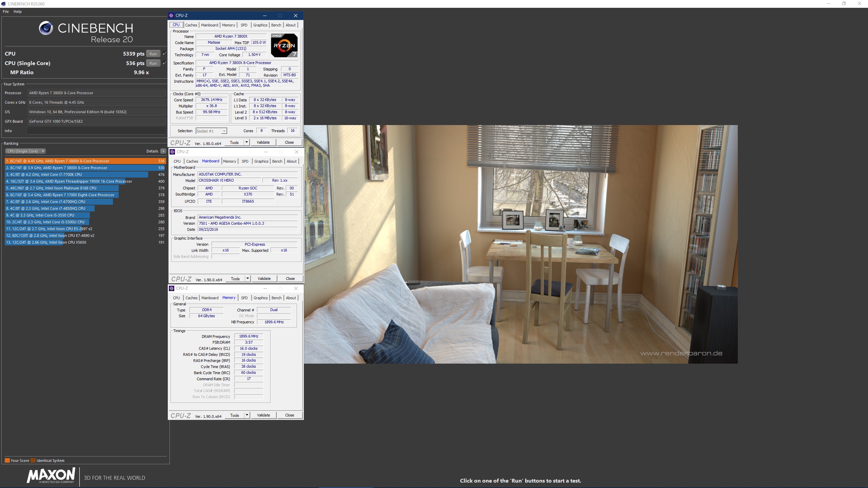
Task: Select the Intel Core i7-6700HQ ranking row
Action: pyautogui.click(x=85, y=202)
